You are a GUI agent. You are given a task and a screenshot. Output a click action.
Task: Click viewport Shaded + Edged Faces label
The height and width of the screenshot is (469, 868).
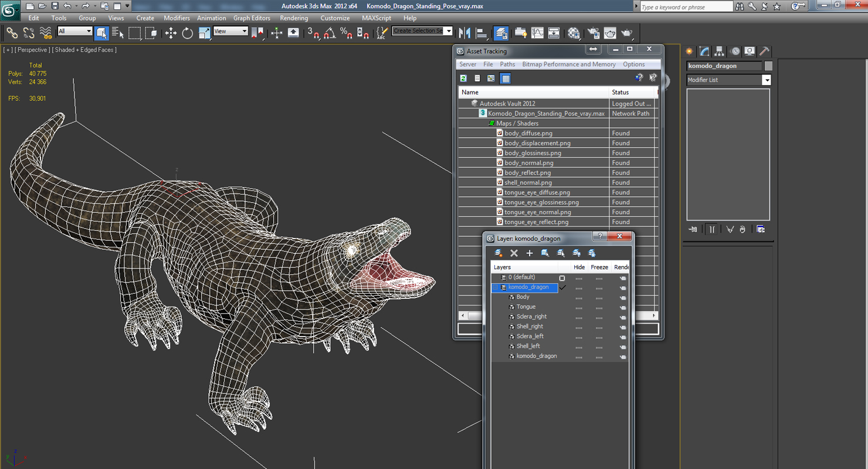84,50
